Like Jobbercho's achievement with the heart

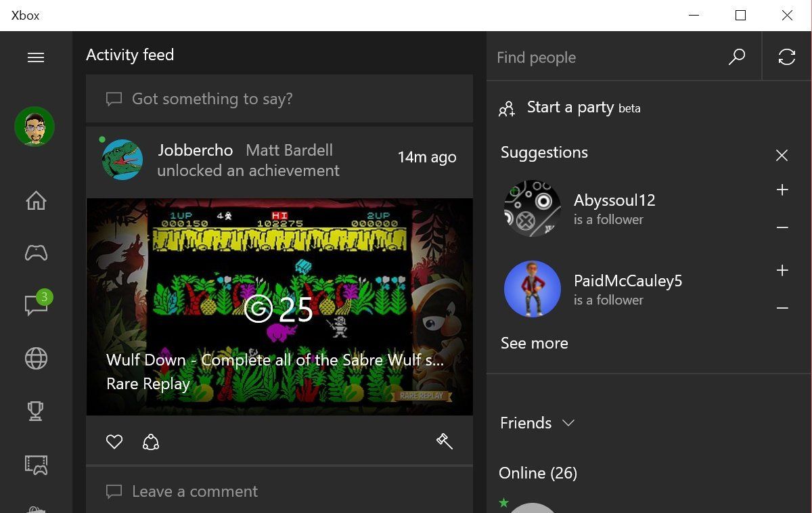click(114, 441)
